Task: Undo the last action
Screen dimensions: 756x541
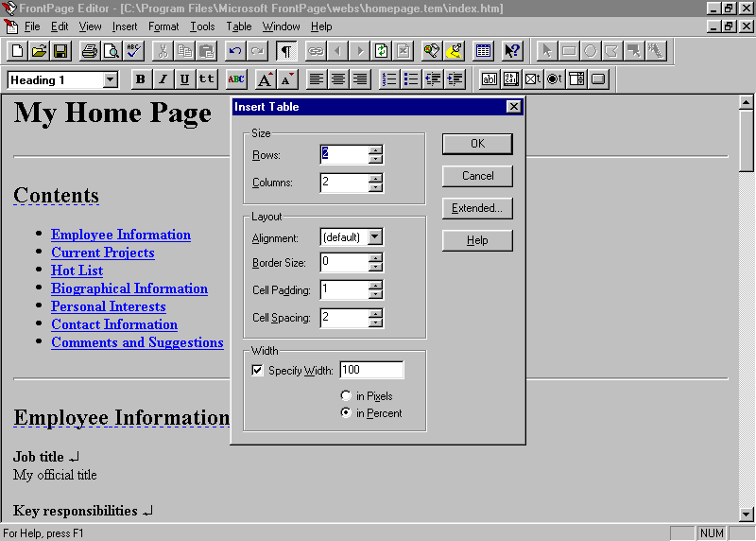Action: 235,51
